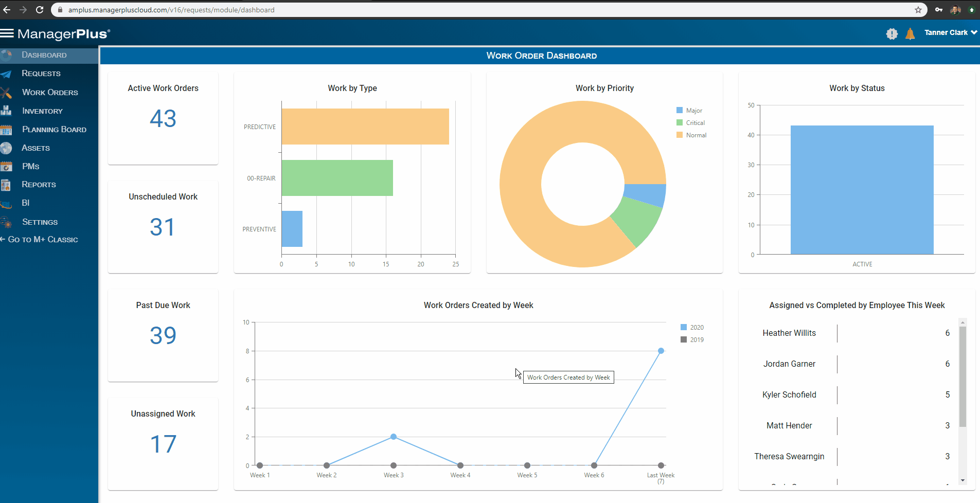This screenshot has width=980, height=503.
Task: Open the Inventory module icon
Action: pos(6,111)
